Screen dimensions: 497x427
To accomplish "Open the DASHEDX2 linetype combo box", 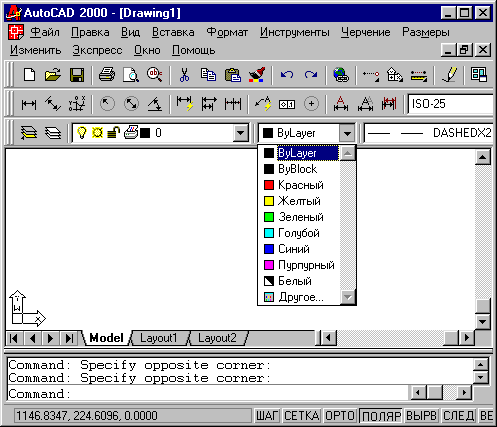I will coord(429,133).
